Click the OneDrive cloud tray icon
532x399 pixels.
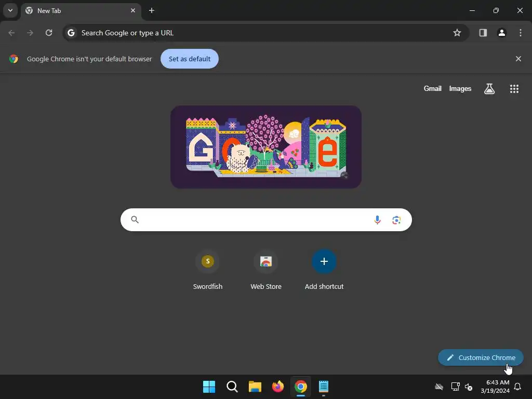tap(439, 387)
